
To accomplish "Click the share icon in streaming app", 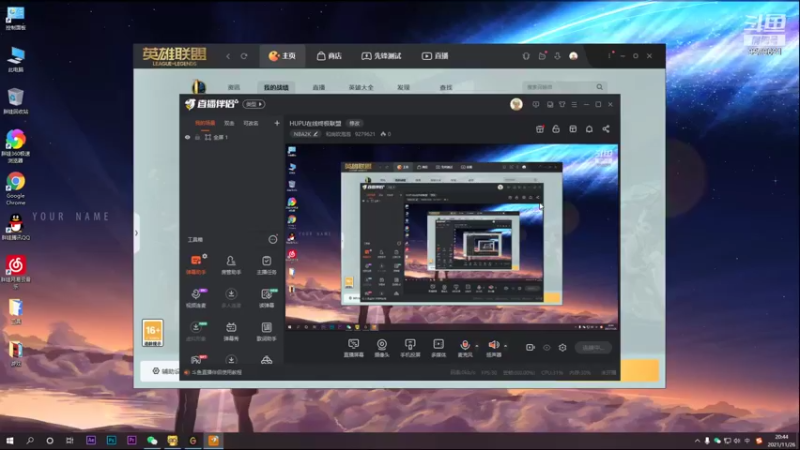I will tap(606, 129).
